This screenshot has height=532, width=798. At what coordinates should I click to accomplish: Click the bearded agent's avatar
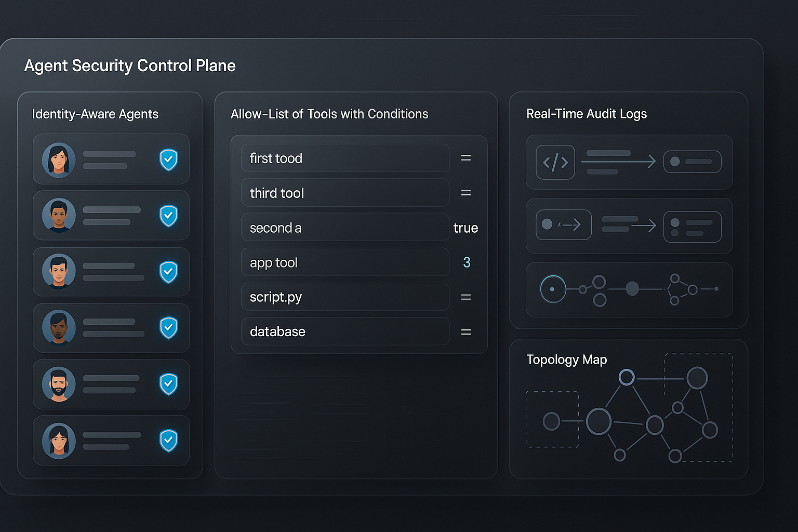[59, 384]
